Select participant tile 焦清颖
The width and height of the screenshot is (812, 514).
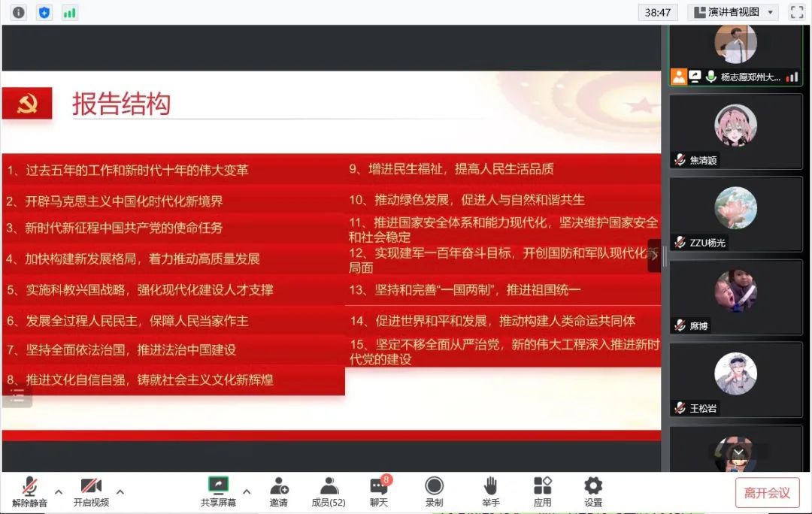point(735,132)
